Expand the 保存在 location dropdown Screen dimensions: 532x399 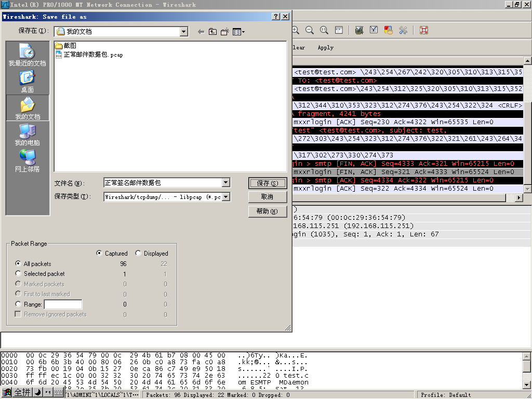click(184, 32)
